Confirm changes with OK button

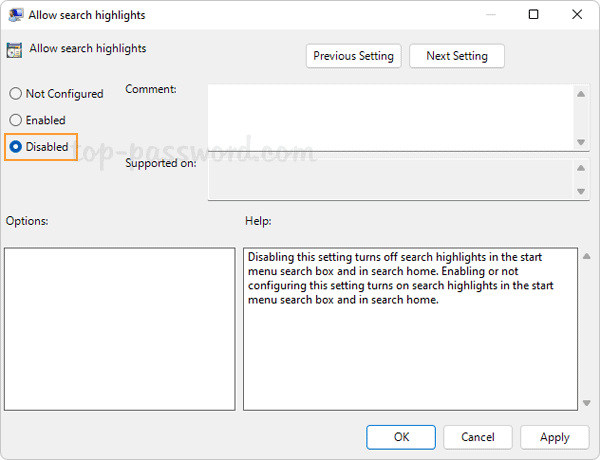[401, 437]
